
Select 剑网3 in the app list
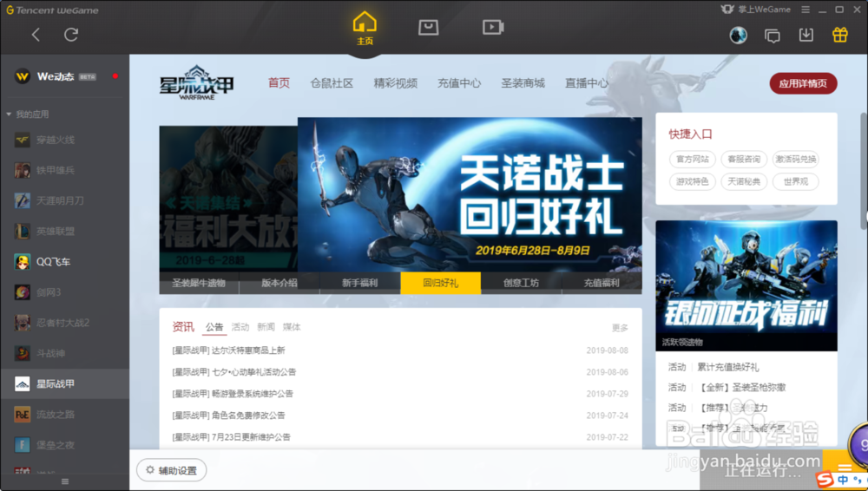pos(65,292)
